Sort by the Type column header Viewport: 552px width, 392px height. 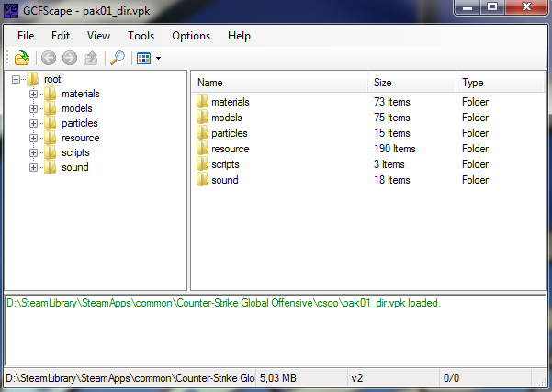[x=501, y=83]
